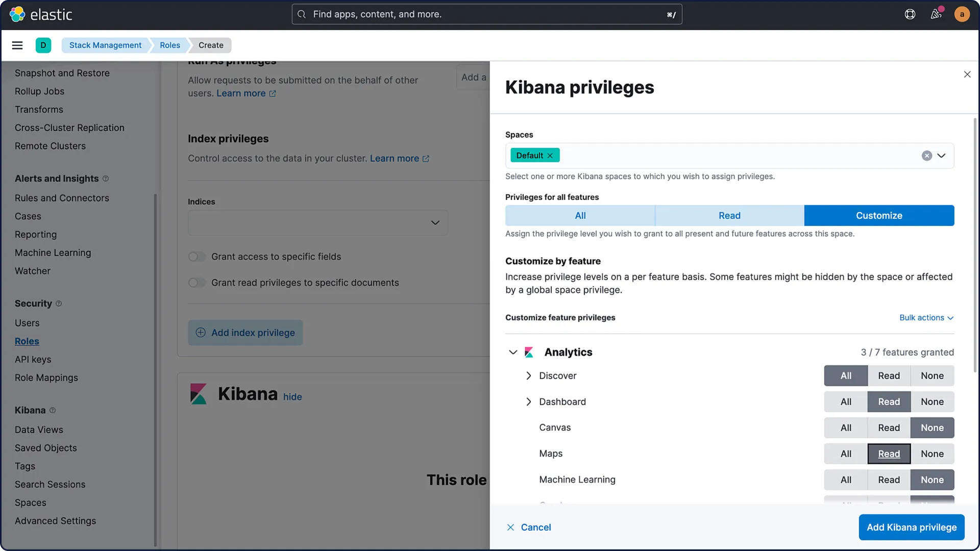Toggle Grant access to specific fields
This screenshot has height=551, width=980.
[x=197, y=257]
